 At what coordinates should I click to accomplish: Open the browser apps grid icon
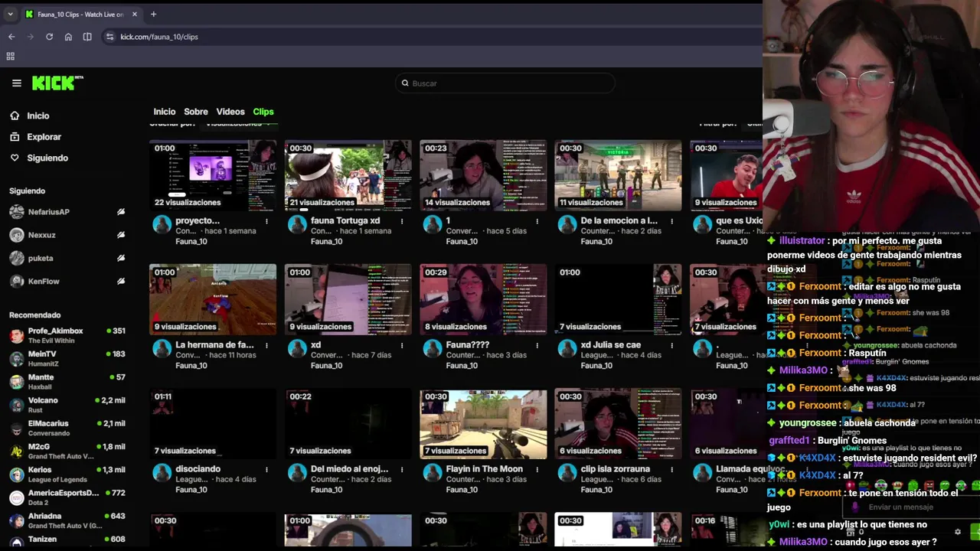[10, 57]
